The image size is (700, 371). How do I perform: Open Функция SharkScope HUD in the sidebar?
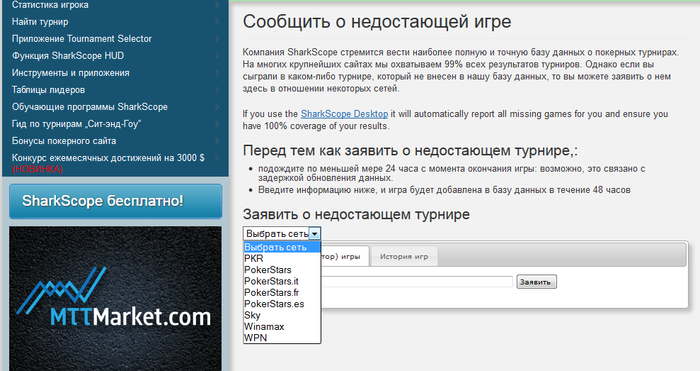point(68,55)
